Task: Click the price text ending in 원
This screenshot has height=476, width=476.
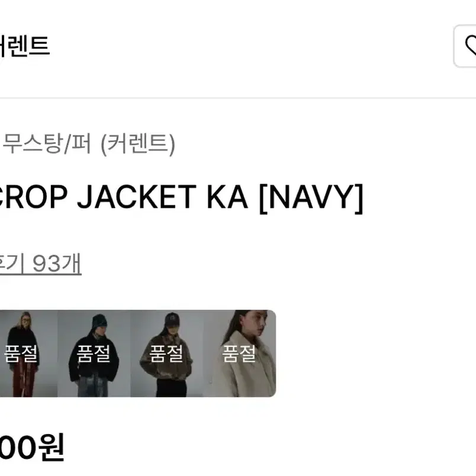Action: [x=32, y=447]
